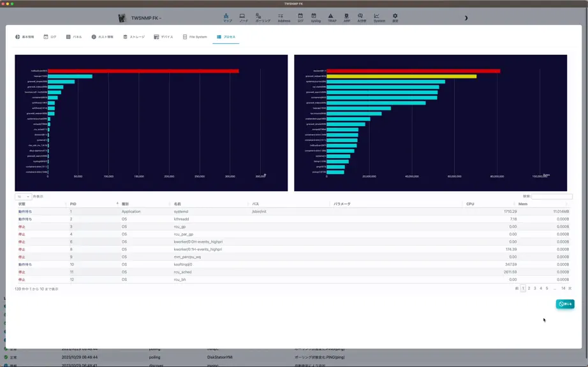The width and height of the screenshot is (588, 367).
Task: Go to page 2 in pagination
Action: click(529, 289)
